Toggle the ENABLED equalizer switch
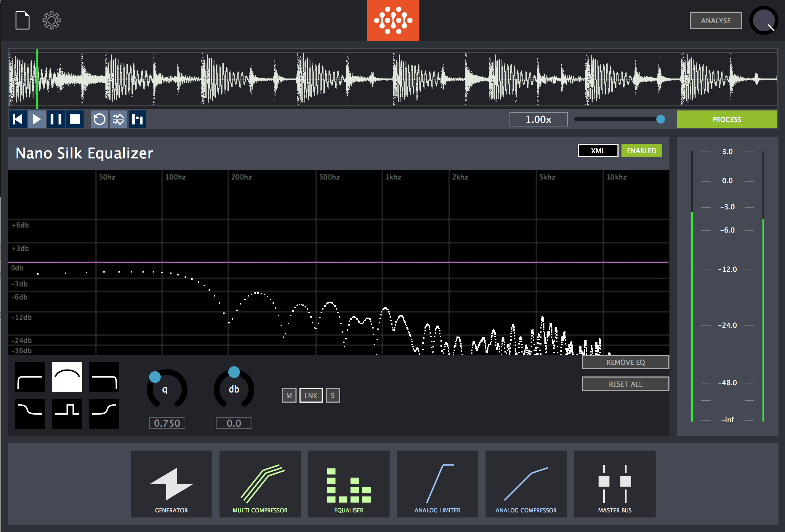 tap(641, 151)
